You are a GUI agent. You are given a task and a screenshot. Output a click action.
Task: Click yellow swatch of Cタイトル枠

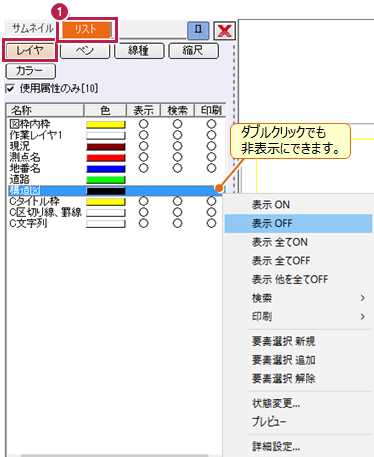[x=106, y=202]
